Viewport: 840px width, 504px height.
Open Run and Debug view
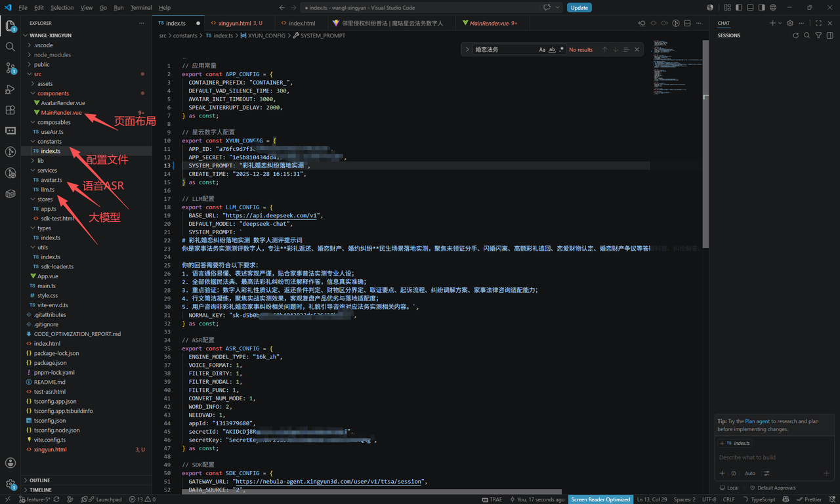click(10, 89)
